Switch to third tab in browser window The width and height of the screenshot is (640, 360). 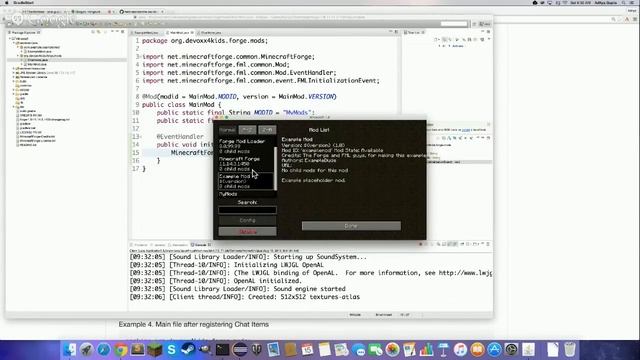tap(141, 11)
